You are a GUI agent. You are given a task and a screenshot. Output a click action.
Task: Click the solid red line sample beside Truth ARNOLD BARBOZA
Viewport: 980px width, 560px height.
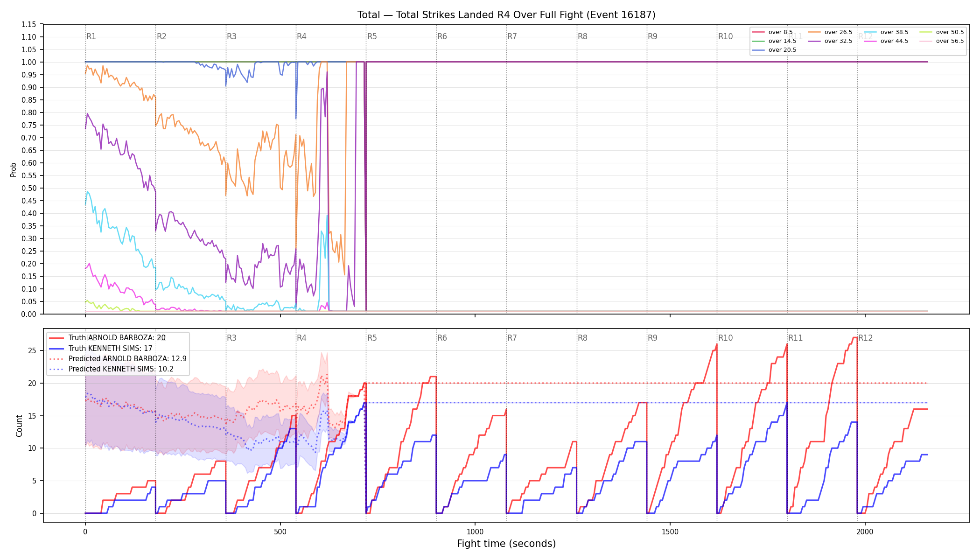56,338
